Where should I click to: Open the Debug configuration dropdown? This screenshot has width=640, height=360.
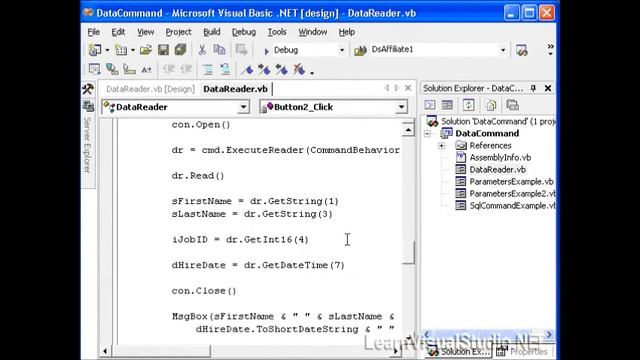tap(342, 50)
